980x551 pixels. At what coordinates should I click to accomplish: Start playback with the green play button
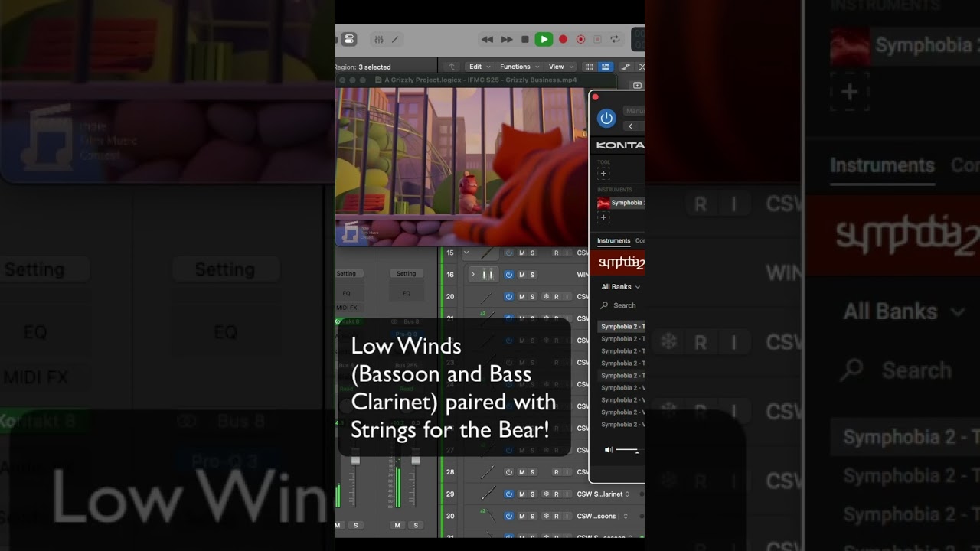tap(544, 39)
